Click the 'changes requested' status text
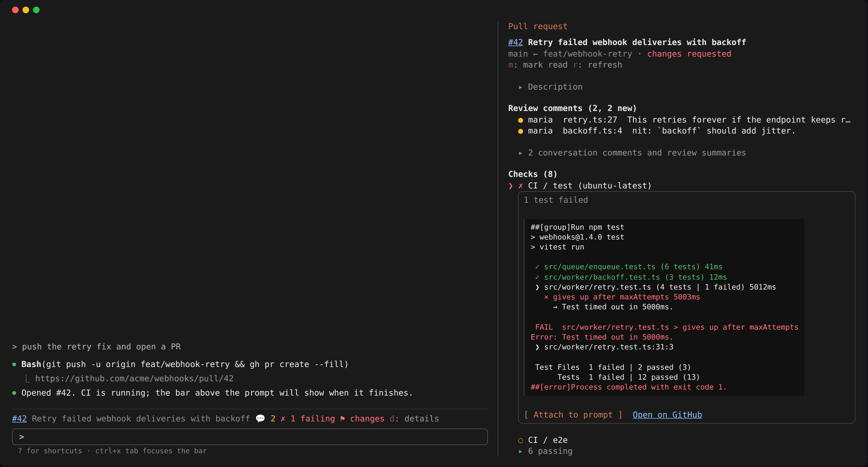Screen dimensions: 868x467 tap(689, 54)
